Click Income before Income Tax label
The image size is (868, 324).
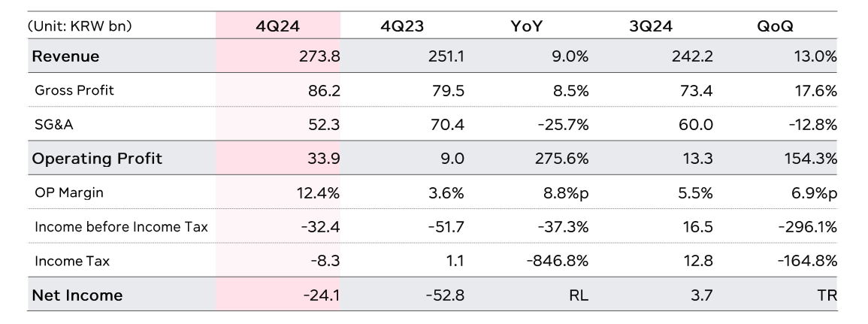(121, 226)
